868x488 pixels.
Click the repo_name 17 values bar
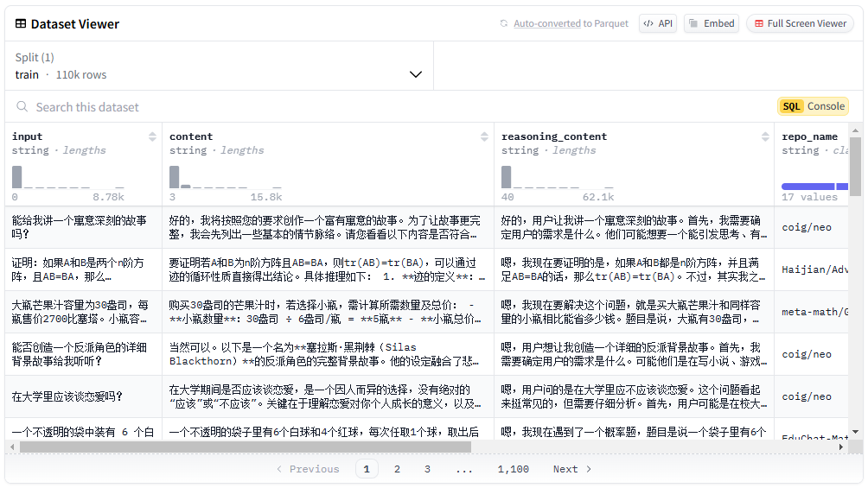814,187
